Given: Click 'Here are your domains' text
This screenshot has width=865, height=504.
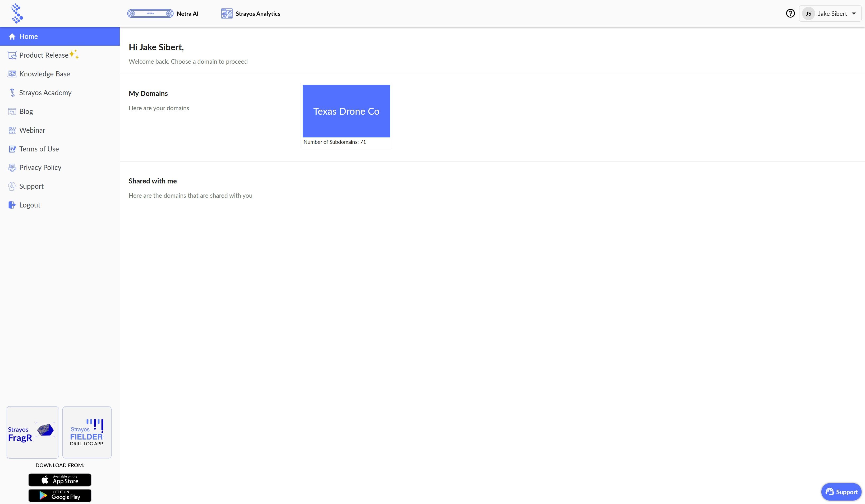Looking at the screenshot, I should (159, 108).
